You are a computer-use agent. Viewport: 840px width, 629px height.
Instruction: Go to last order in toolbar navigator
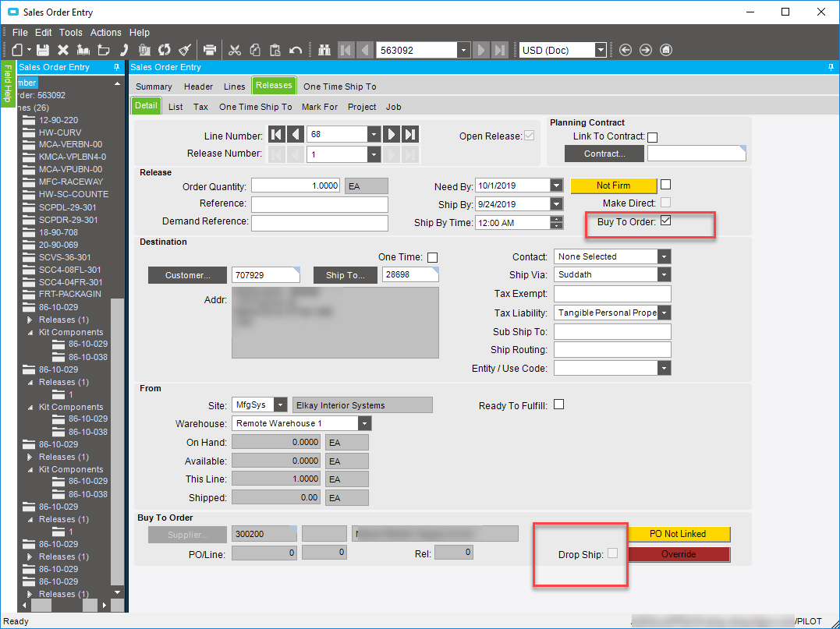pyautogui.click(x=501, y=50)
